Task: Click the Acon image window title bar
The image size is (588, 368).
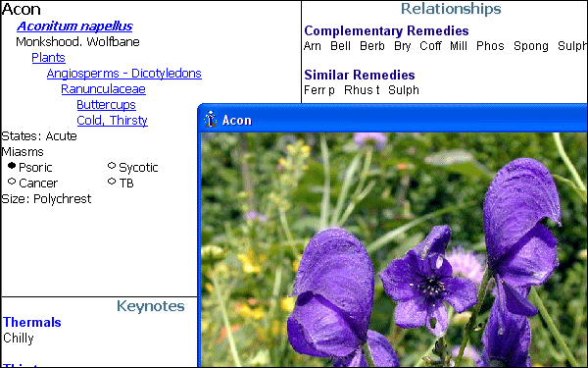Action: tap(393, 120)
